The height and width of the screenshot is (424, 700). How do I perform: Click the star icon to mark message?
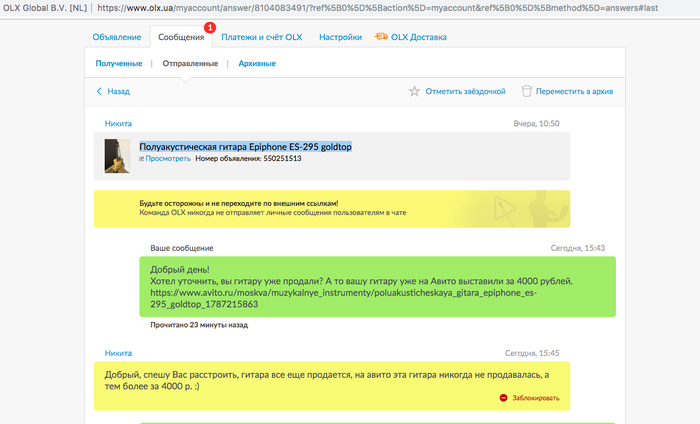414,91
